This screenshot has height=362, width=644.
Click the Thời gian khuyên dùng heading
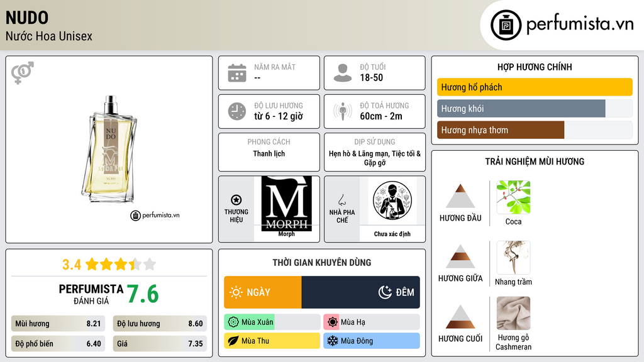tap(321, 262)
